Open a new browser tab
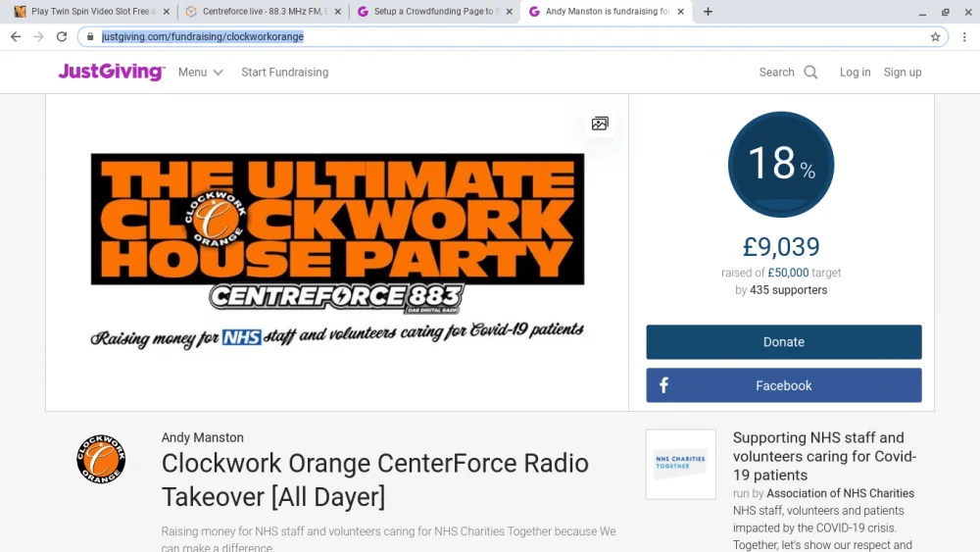 [708, 11]
